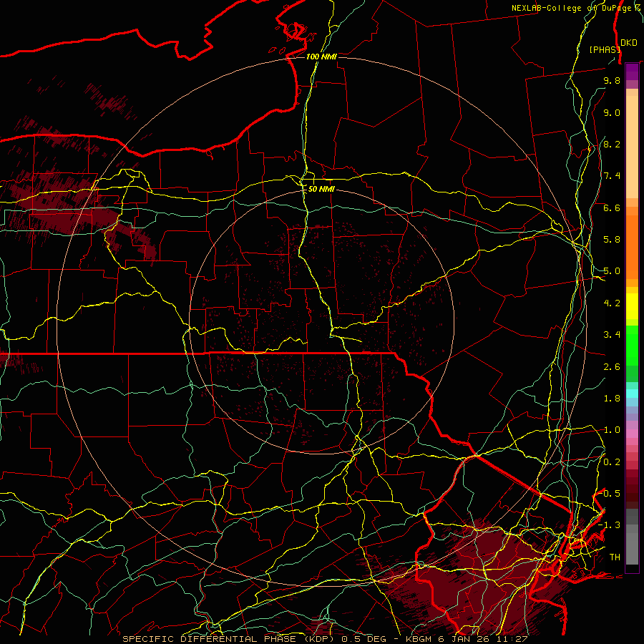Click the 50 NMI range ring label
644x644 pixels.
[321, 190]
